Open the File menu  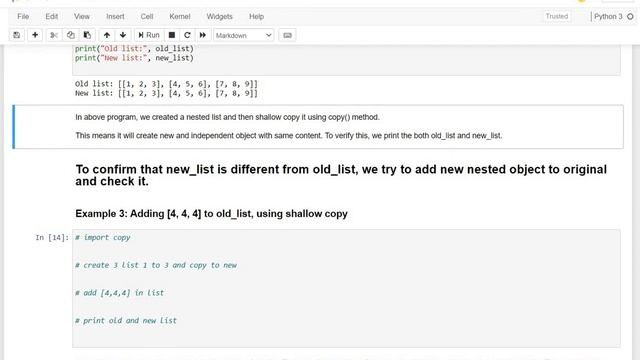[23, 16]
